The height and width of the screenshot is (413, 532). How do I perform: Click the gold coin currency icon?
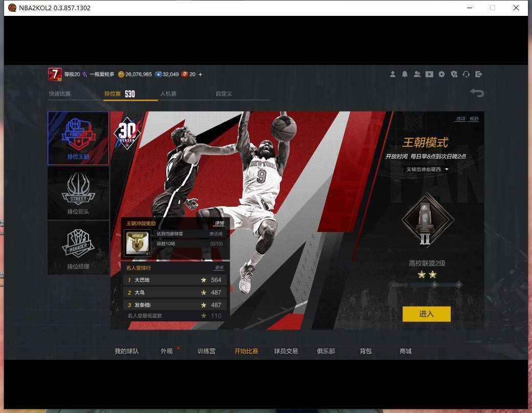pos(121,74)
